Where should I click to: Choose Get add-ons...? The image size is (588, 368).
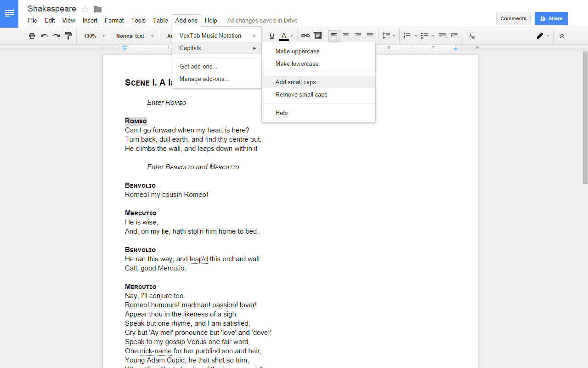217,66
